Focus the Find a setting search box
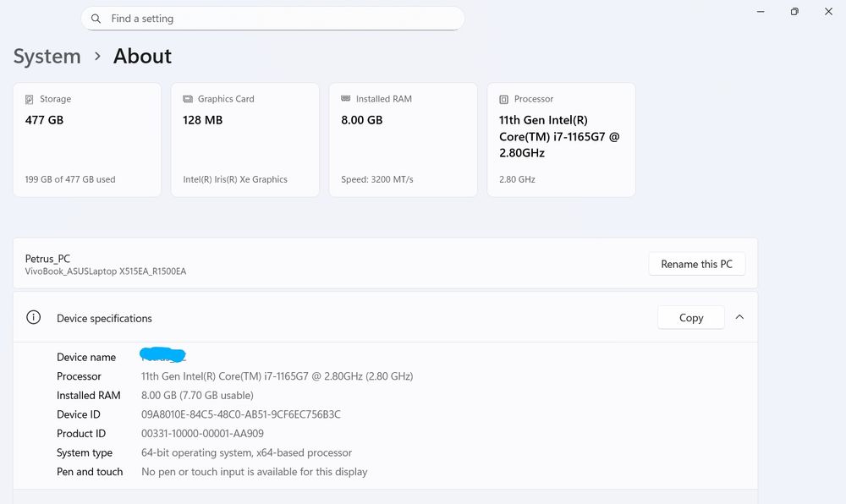The width and height of the screenshot is (846, 504). [x=272, y=19]
